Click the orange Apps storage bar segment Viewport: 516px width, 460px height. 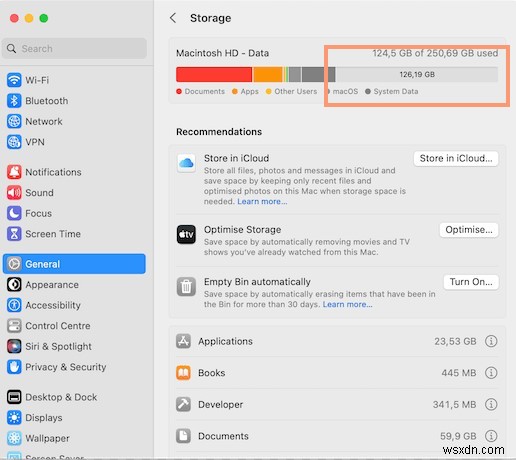point(268,74)
